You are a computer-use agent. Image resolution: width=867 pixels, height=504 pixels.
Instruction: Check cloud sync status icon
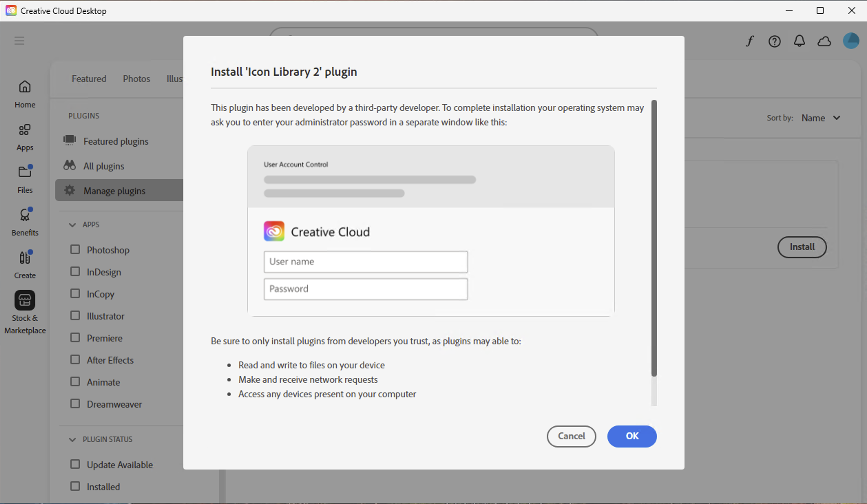[824, 42]
